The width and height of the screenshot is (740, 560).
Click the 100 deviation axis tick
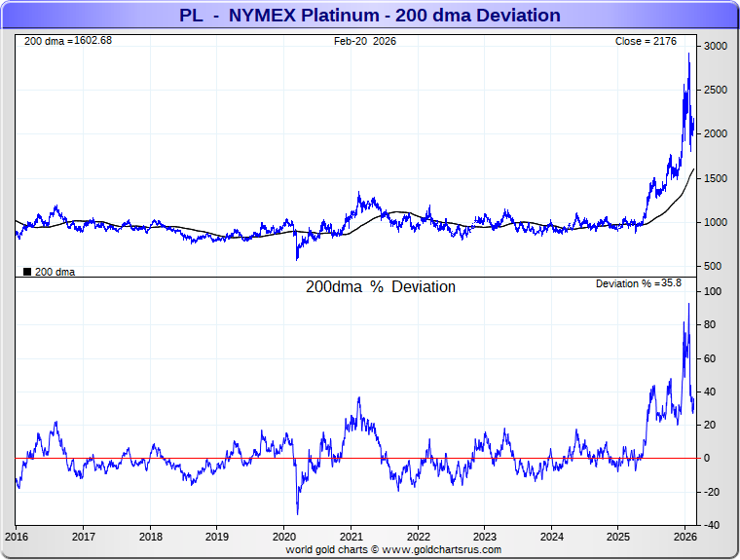pos(713,292)
